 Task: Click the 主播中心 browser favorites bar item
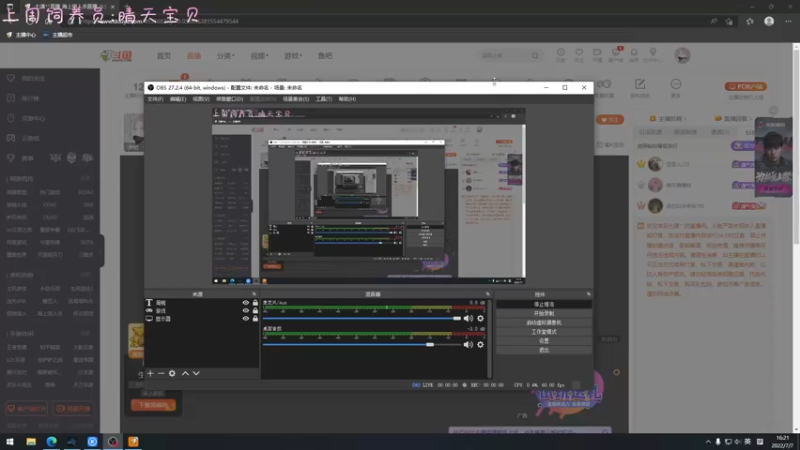click(21, 35)
